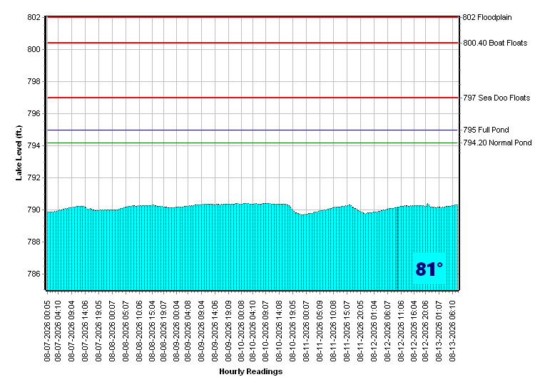Click the green Normal Pond line
Viewport: 535px width, 392px height.
252,143
